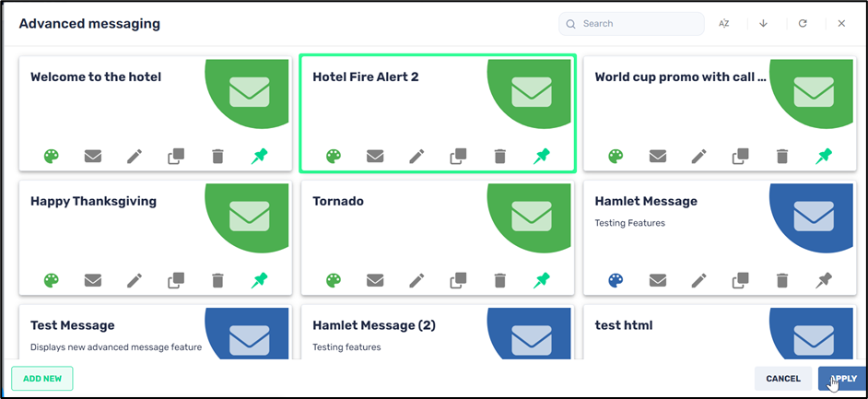The height and width of the screenshot is (399, 868).
Task: Open palette icon on Welcome to the hotel card
Action: 52,157
